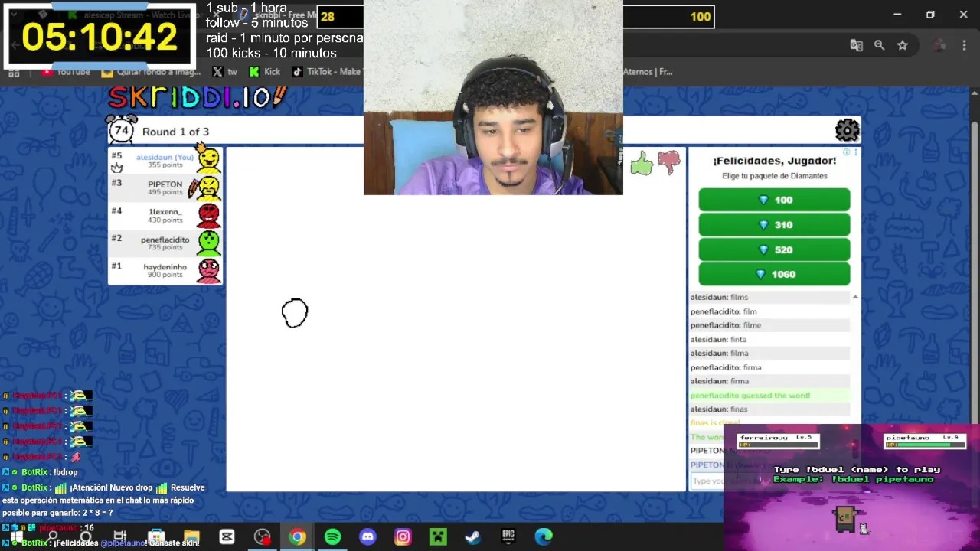Click chat message 'alesidaun: films'

719,297
